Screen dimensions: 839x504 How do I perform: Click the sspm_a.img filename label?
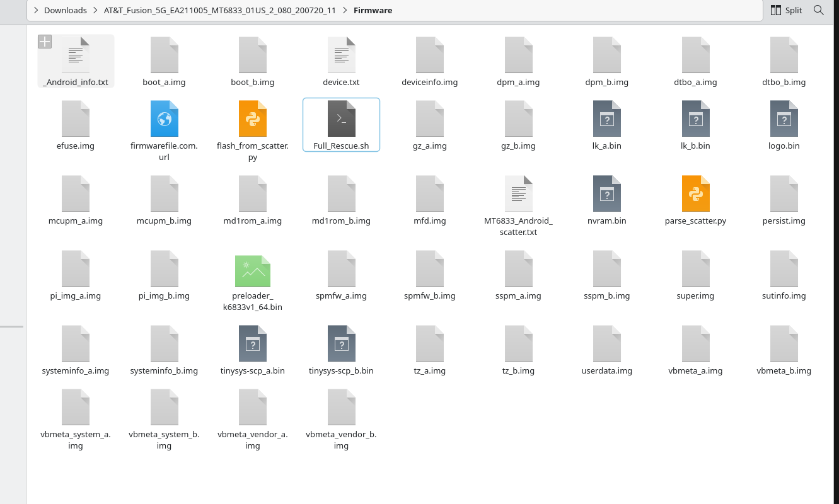(x=518, y=295)
